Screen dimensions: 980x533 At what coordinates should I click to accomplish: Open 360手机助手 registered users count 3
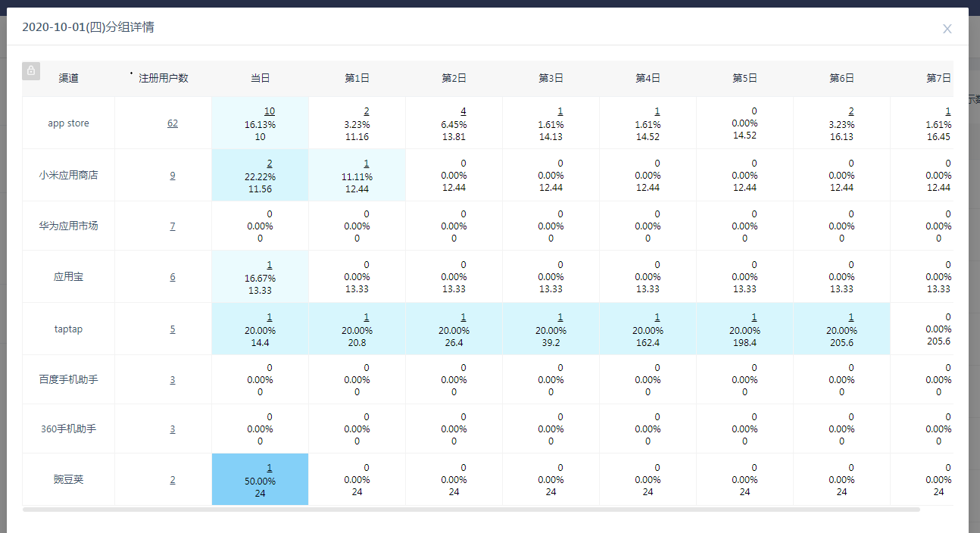[x=173, y=429]
